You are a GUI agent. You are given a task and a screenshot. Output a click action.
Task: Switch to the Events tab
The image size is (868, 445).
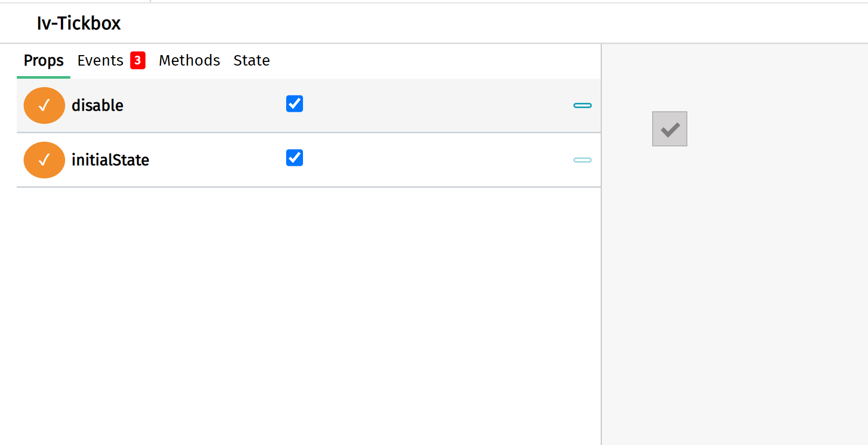(x=100, y=60)
